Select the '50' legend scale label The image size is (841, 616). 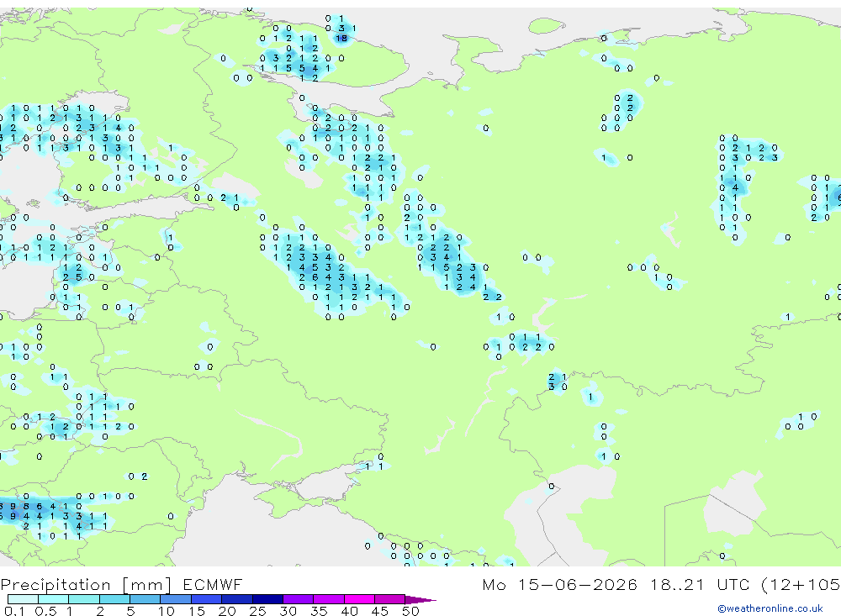410,611
